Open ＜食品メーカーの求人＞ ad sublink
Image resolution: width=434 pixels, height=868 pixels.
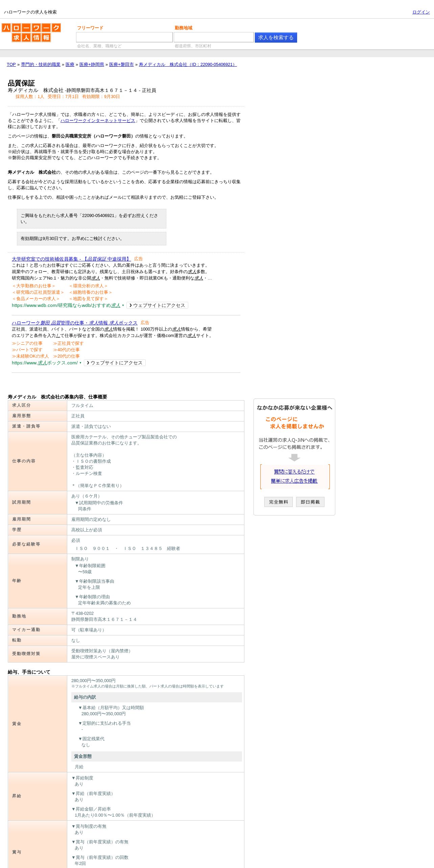pos(36,299)
